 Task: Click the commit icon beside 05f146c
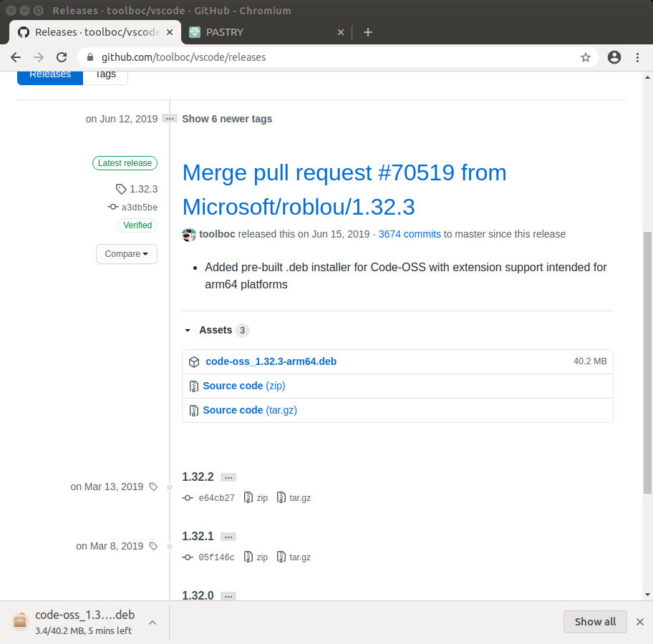point(188,557)
